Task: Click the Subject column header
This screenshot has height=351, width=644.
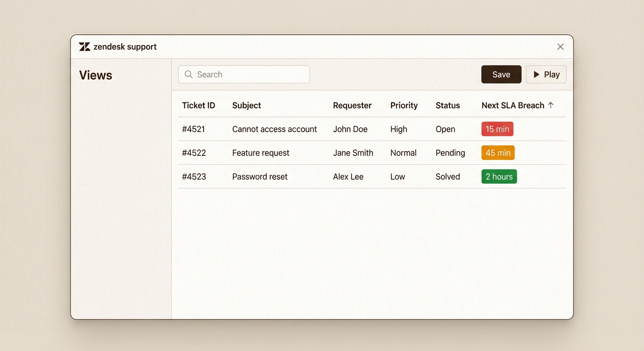Action: coord(247,106)
